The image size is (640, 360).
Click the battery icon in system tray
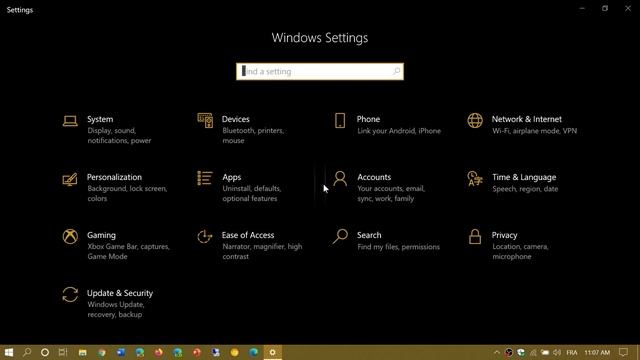(545, 352)
